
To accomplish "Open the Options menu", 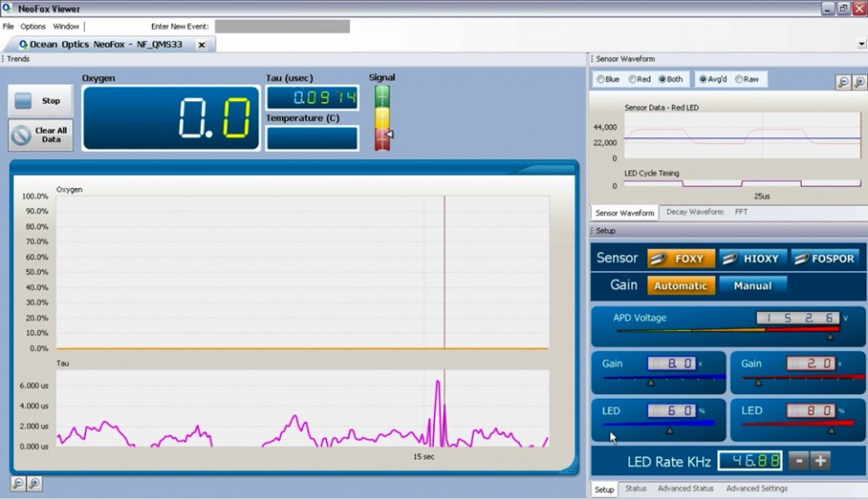I will point(33,26).
